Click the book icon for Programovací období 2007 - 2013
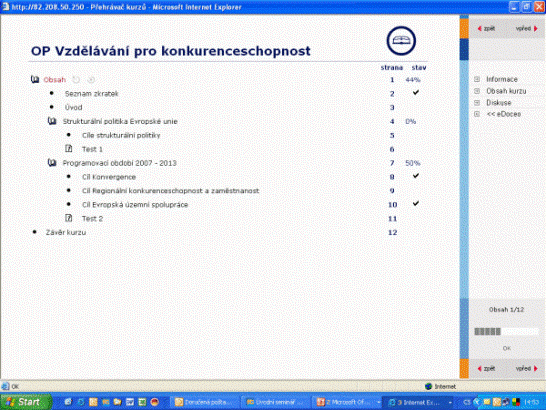Viewport: 546px width, 410px height. click(52, 163)
